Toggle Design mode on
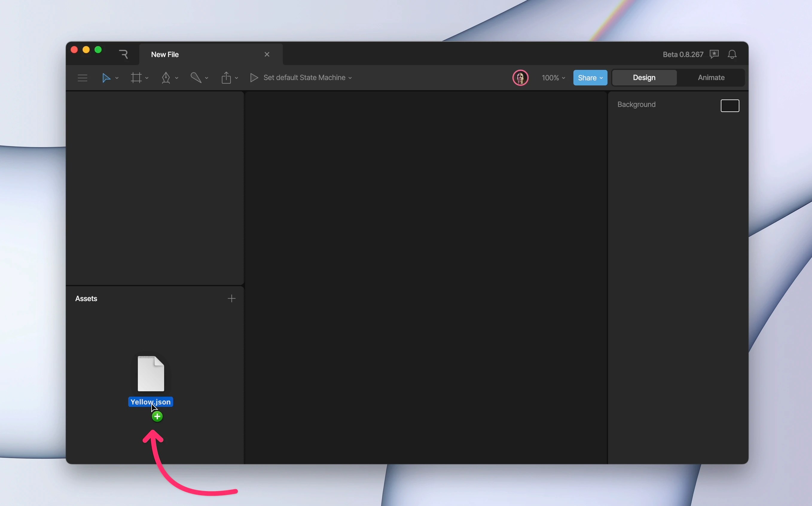Screen dimensions: 812x506 (644, 77)
